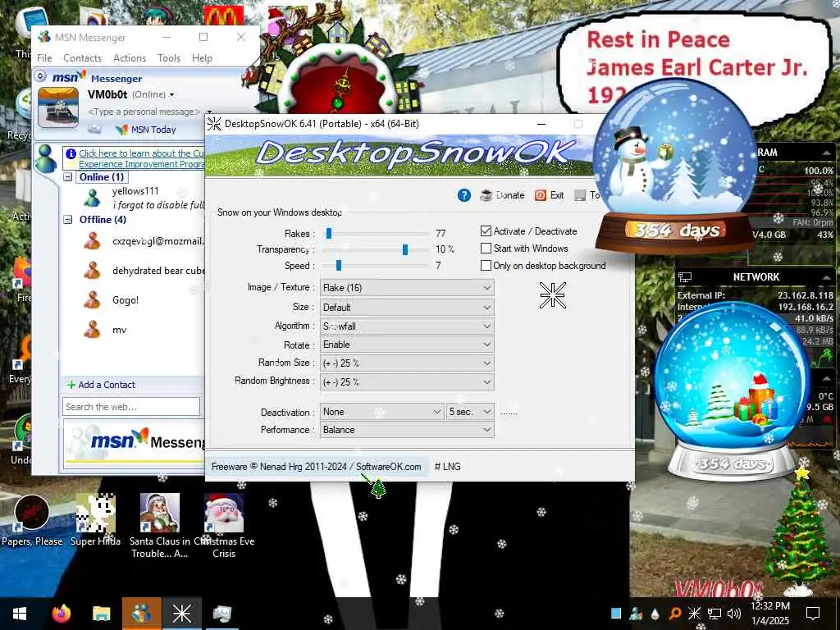
Task: Open the Windows Start button
Action: (x=20, y=614)
